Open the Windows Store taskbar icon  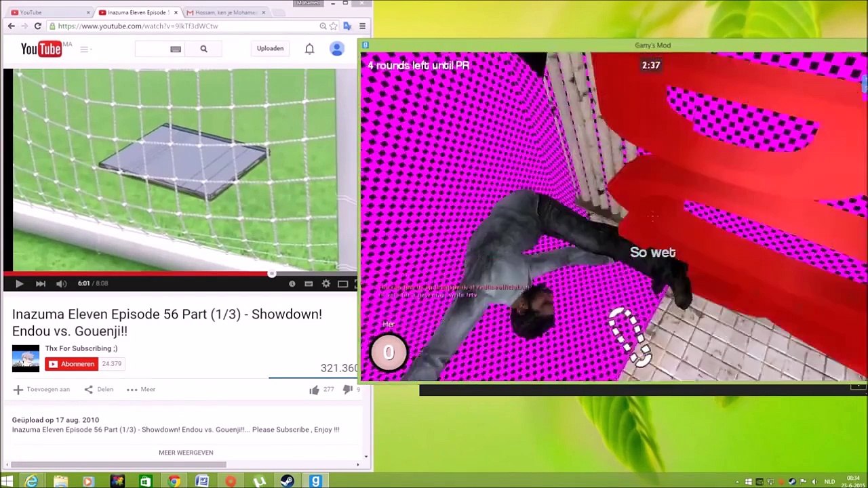(x=145, y=481)
